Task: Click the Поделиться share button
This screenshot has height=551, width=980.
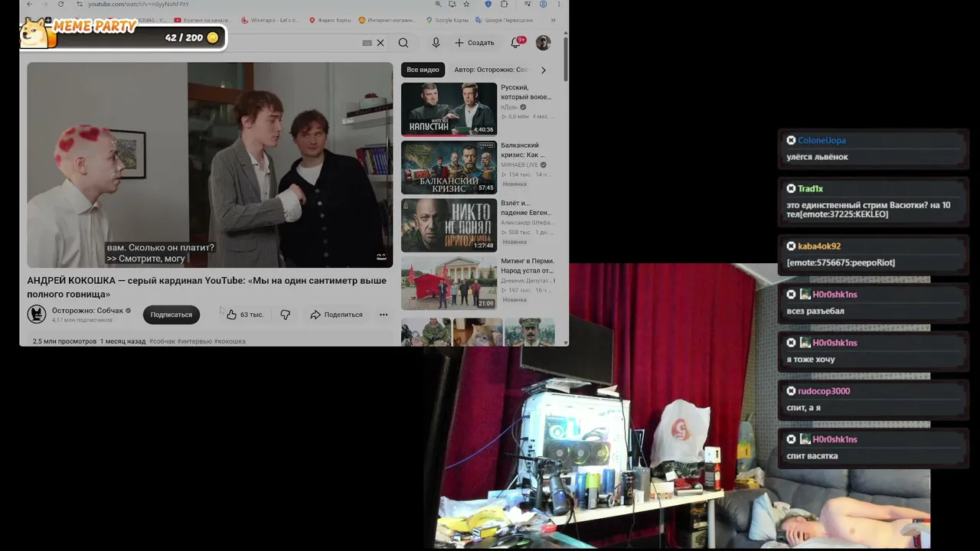Action: coord(336,315)
